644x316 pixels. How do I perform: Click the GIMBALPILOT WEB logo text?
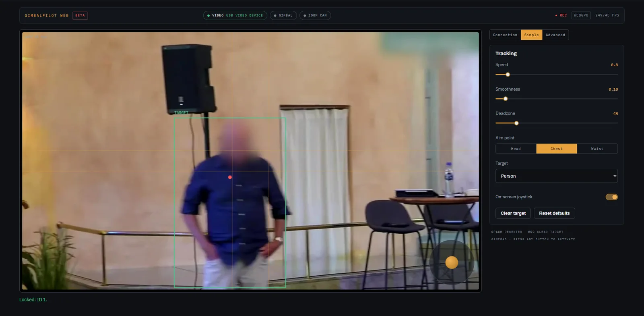click(x=47, y=15)
